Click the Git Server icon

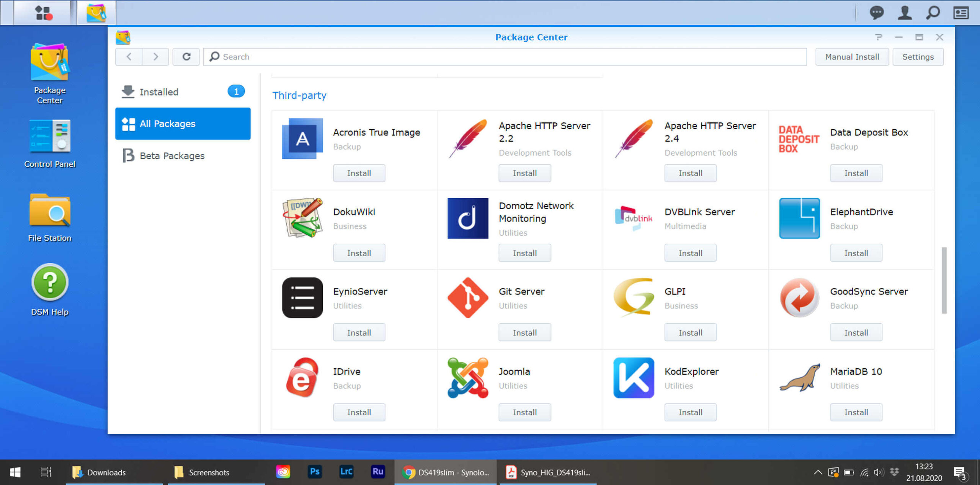tap(468, 298)
